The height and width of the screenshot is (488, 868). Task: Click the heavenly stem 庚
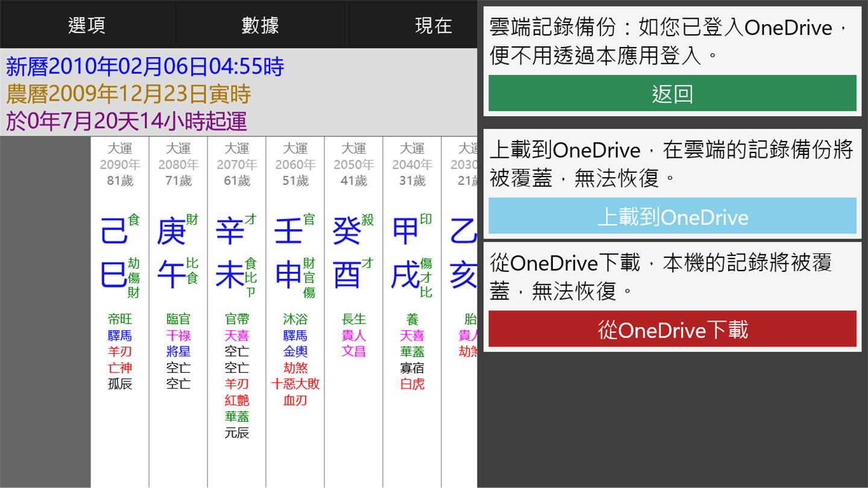coord(171,231)
